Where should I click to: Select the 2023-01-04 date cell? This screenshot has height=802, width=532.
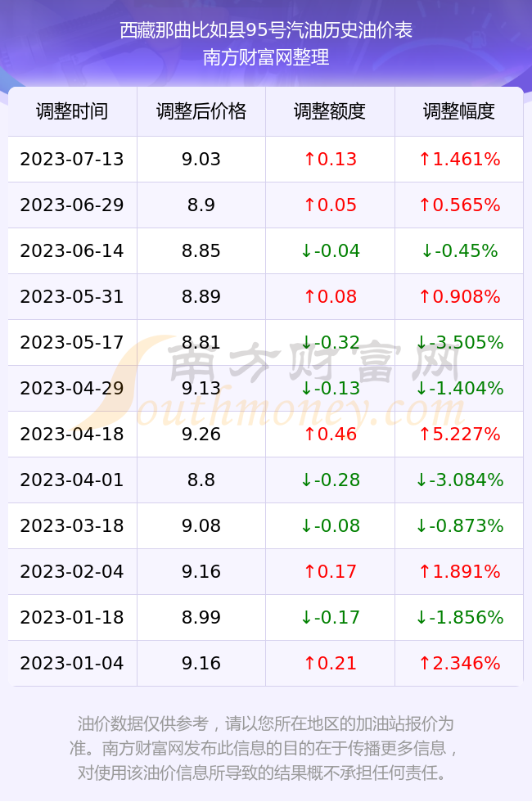[x=72, y=663]
